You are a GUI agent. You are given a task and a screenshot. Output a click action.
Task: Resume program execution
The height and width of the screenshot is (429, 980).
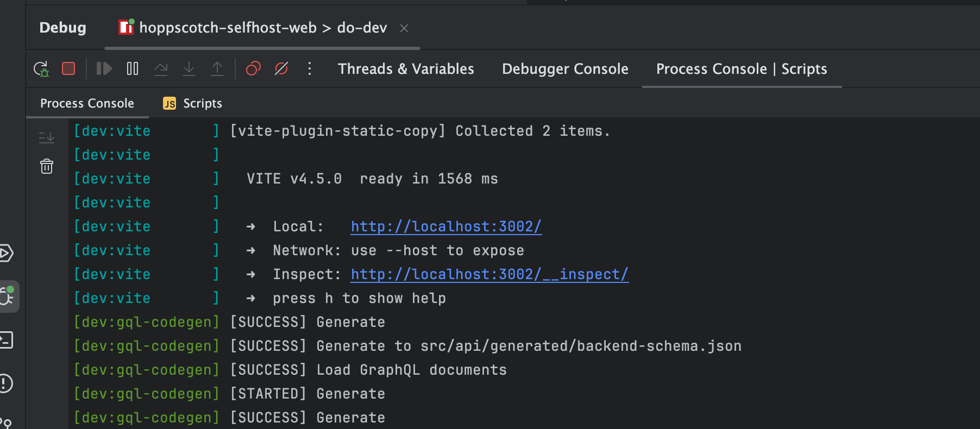pyautogui.click(x=104, y=69)
